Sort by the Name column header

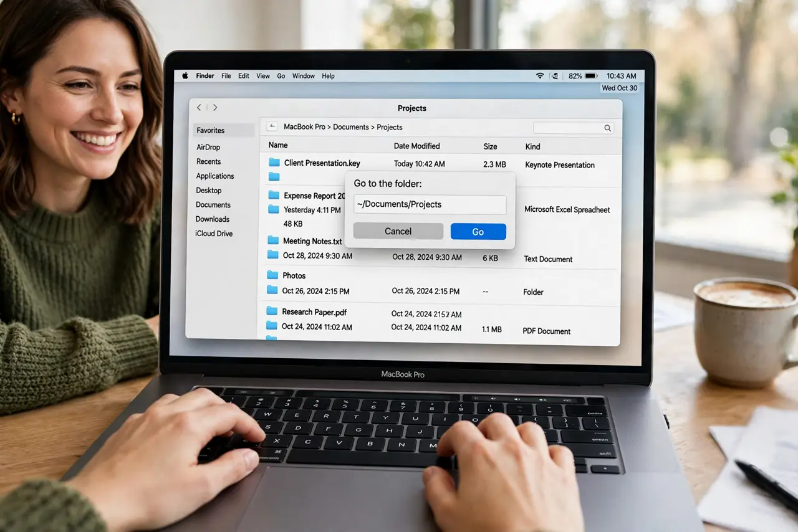278,145
